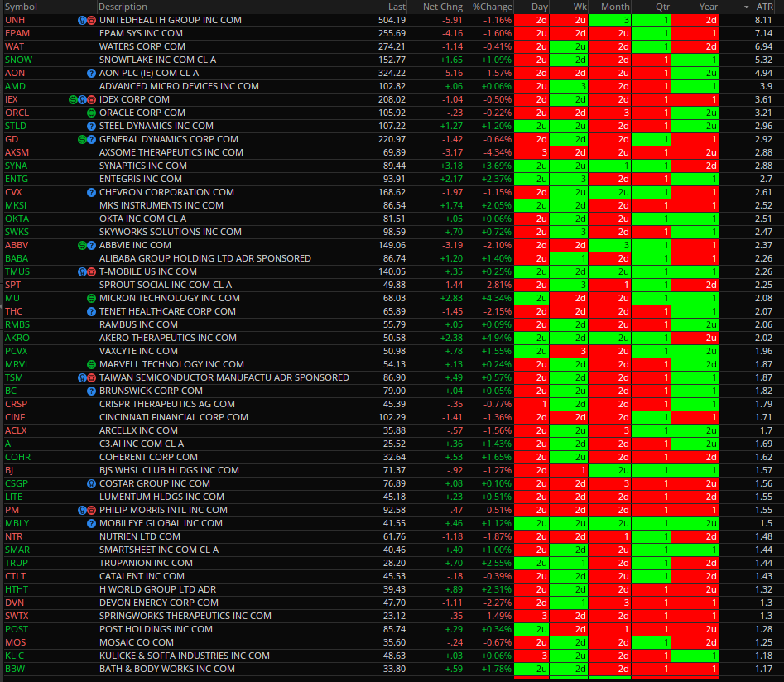Click question mark icon beside Brunswick Corp
Screen dimensions: 784x682
click(x=92, y=391)
